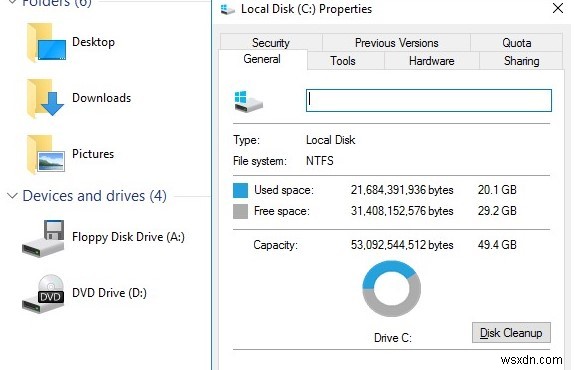
Task: Click the 49.4 GB capacity value
Action: point(497,244)
